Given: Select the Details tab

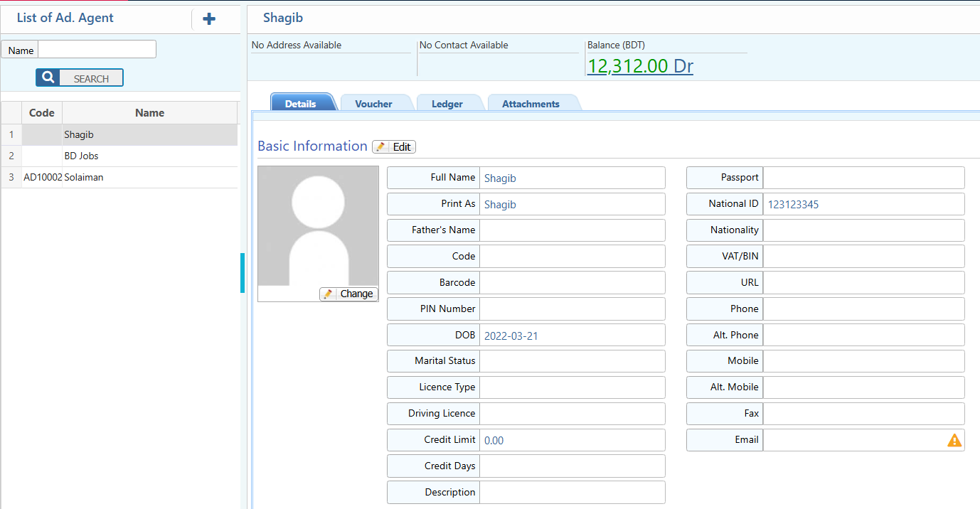Looking at the screenshot, I should [302, 102].
